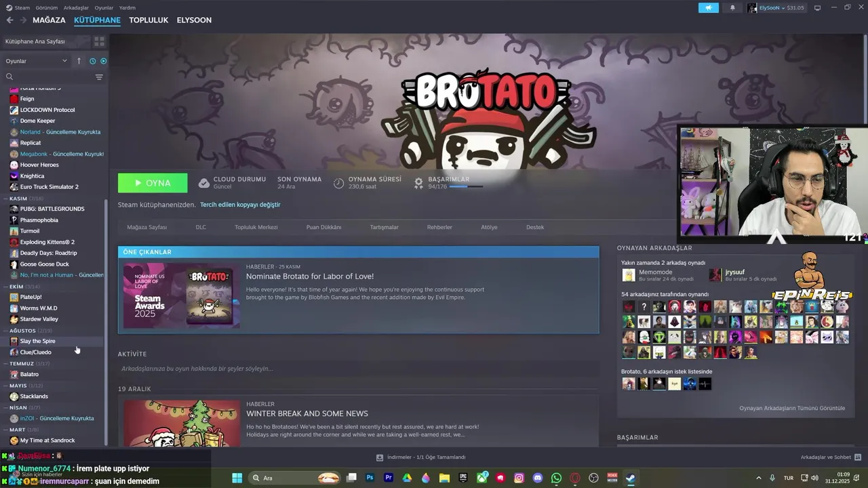Open the notification bell
The height and width of the screenshot is (488, 868).
[732, 7]
